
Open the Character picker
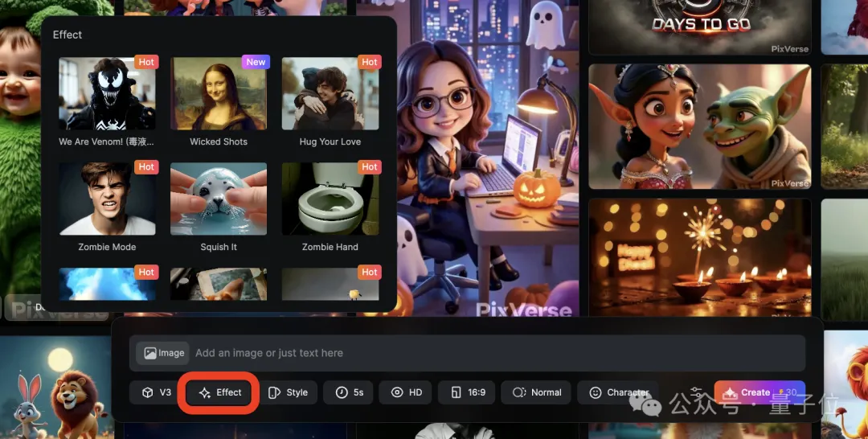(x=618, y=392)
